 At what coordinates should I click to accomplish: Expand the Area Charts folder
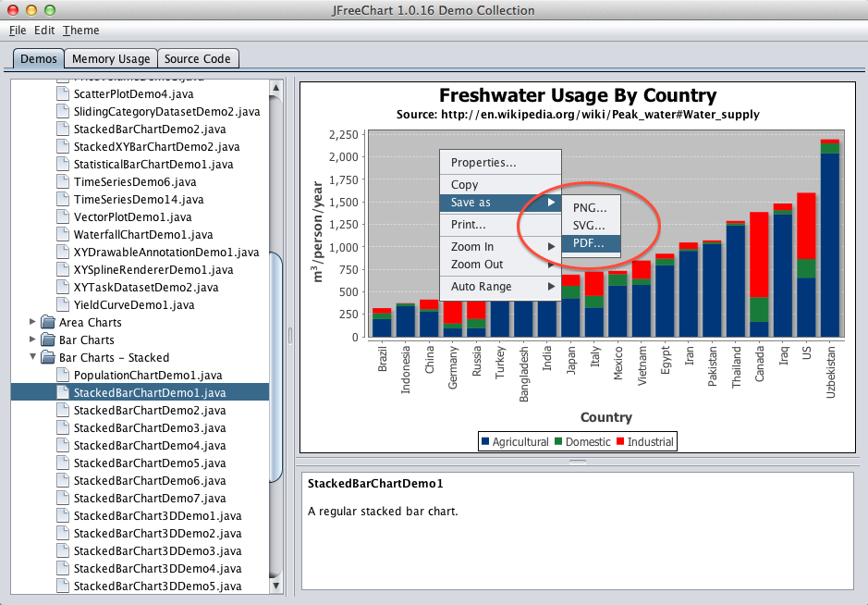point(32,322)
